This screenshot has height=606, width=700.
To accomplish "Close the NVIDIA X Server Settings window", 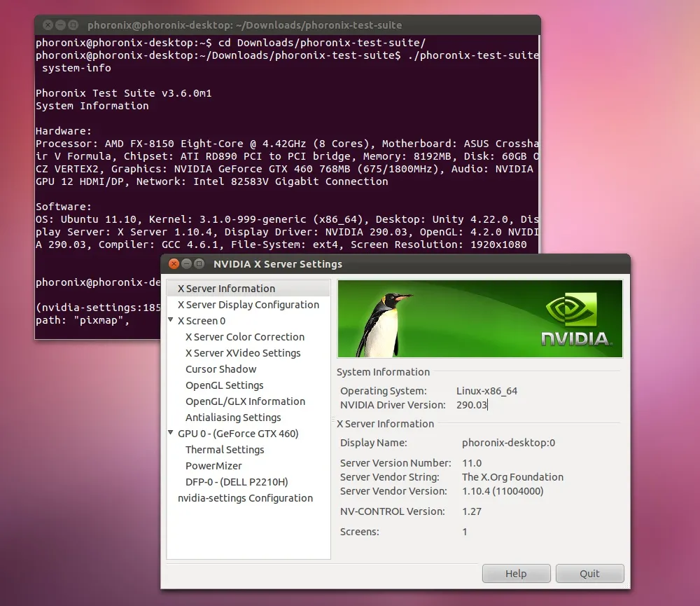I will tap(174, 263).
